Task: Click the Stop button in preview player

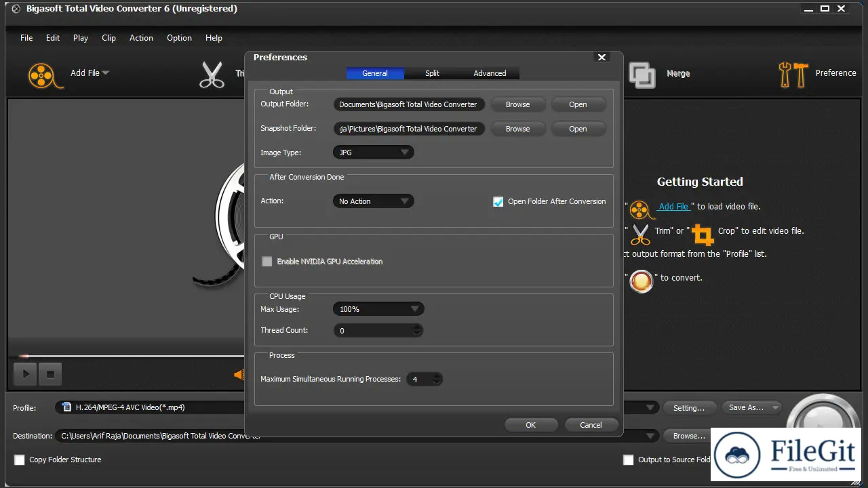Action: (50, 373)
